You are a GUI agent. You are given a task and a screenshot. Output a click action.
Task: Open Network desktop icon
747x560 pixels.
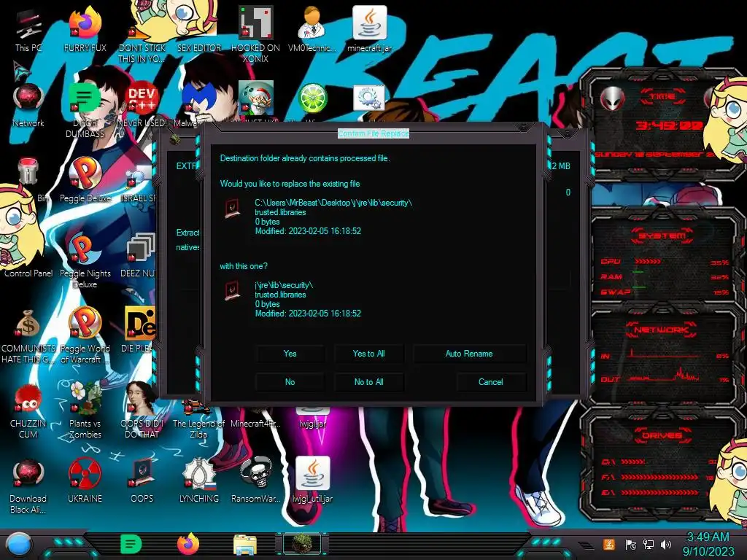(x=28, y=105)
